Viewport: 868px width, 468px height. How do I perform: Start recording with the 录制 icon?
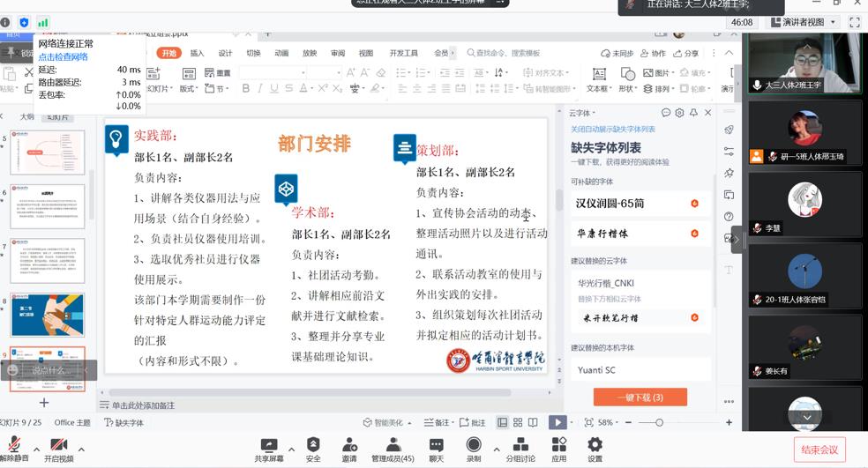(x=474, y=445)
